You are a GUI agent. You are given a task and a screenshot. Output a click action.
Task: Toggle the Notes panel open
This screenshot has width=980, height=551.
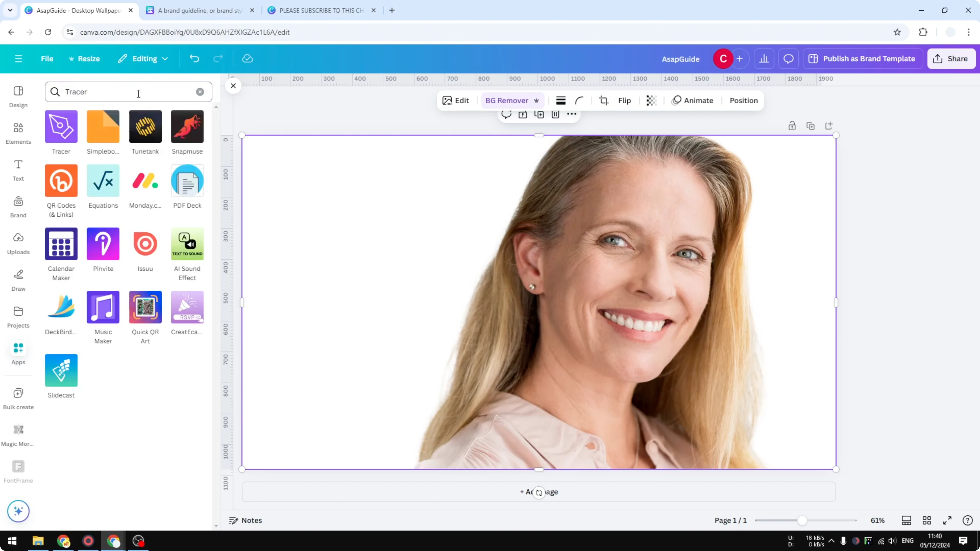point(245,520)
